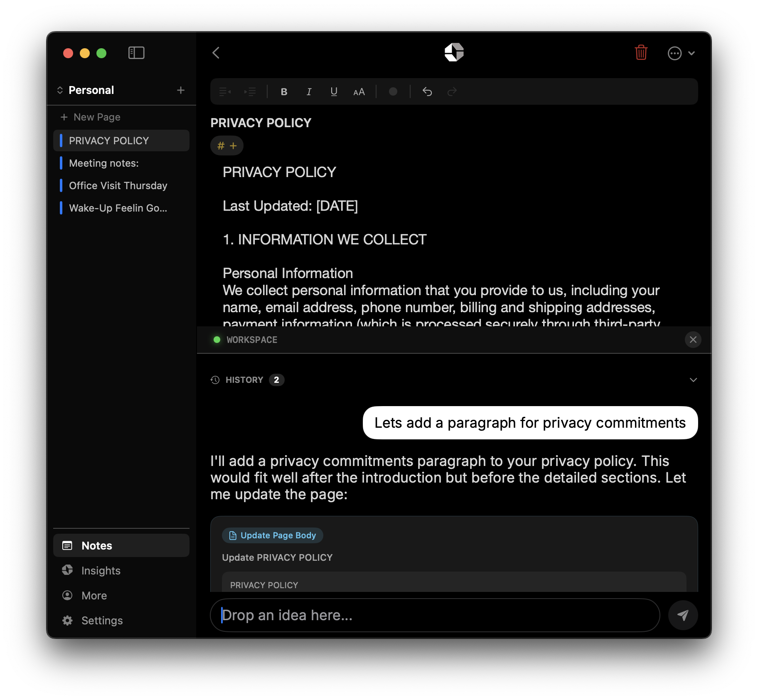Open the text size AA option
Screen dimensions: 758x700
[x=359, y=92]
